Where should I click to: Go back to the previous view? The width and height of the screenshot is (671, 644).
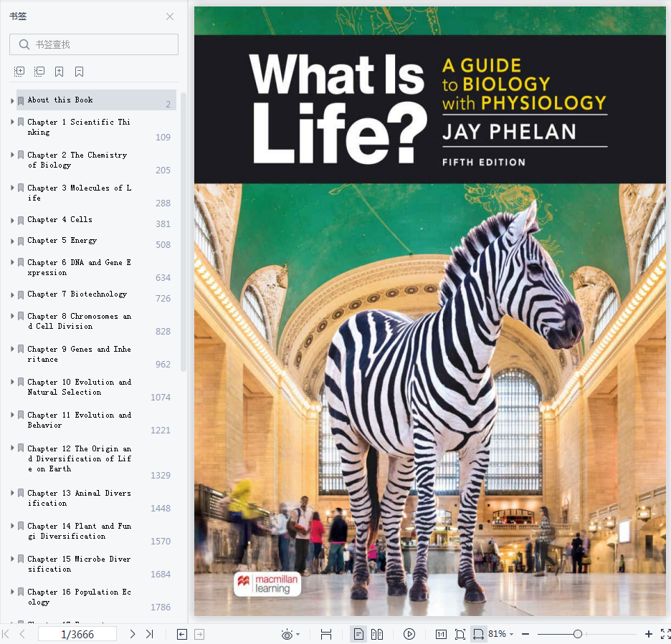point(182,634)
